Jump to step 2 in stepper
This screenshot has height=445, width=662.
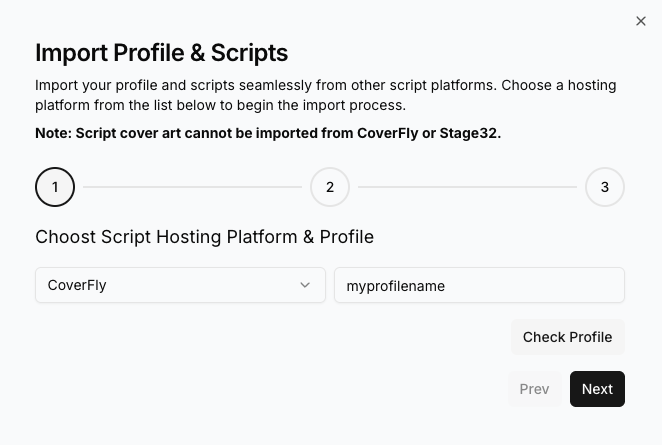[x=330, y=187]
